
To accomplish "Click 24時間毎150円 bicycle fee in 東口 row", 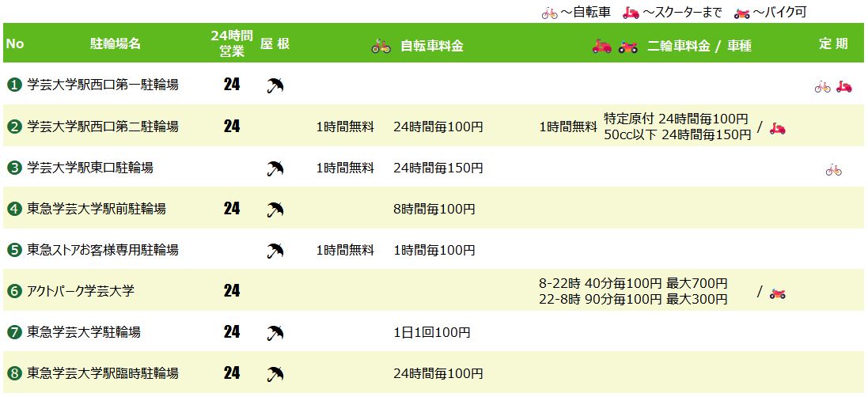I will [x=438, y=168].
